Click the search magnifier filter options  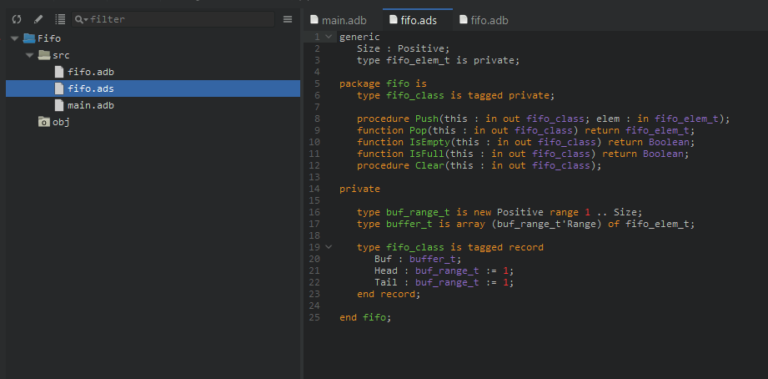[x=81, y=20]
